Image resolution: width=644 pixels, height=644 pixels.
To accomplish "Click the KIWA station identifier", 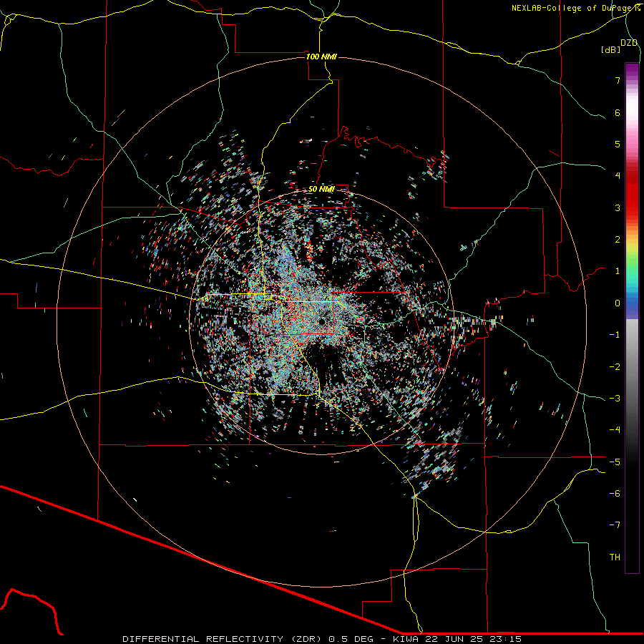I will tap(406, 639).
